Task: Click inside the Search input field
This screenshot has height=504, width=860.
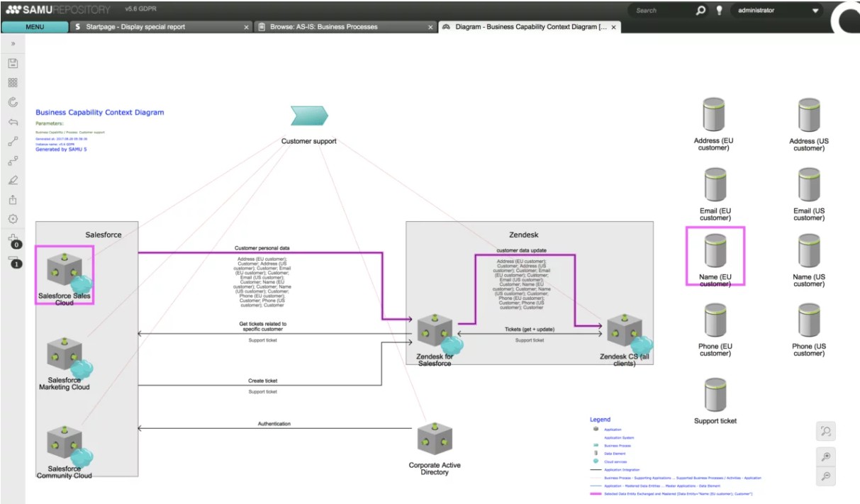Action: click(661, 11)
